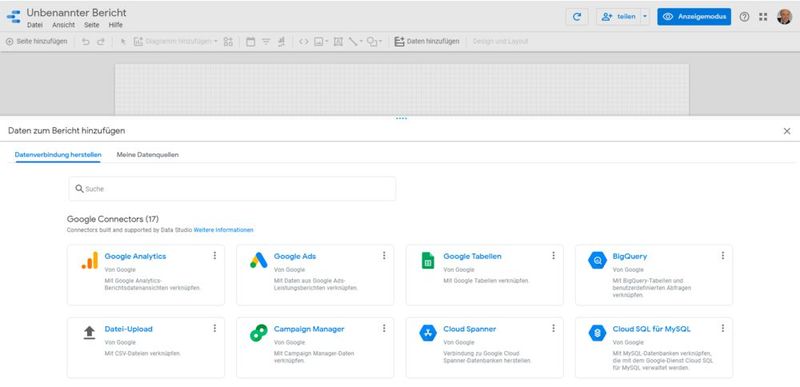The width and height of the screenshot is (800, 387).
Task: Click the refresh data button
Action: pyautogui.click(x=577, y=17)
